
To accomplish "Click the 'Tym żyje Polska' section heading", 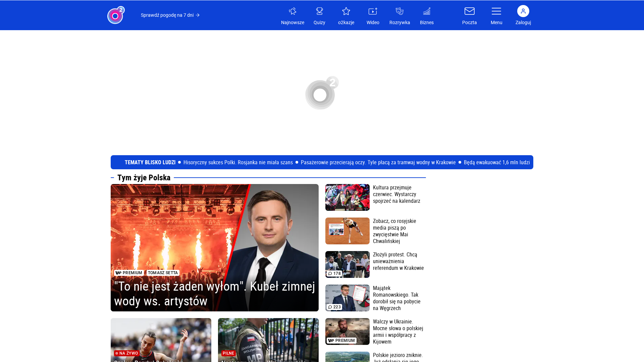I will coord(144,178).
